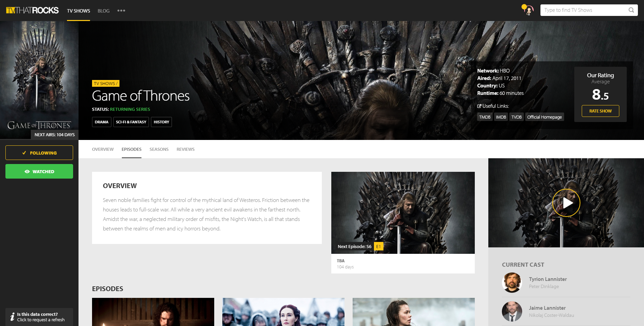Click the RETURNING SERIES status text

pos(130,109)
